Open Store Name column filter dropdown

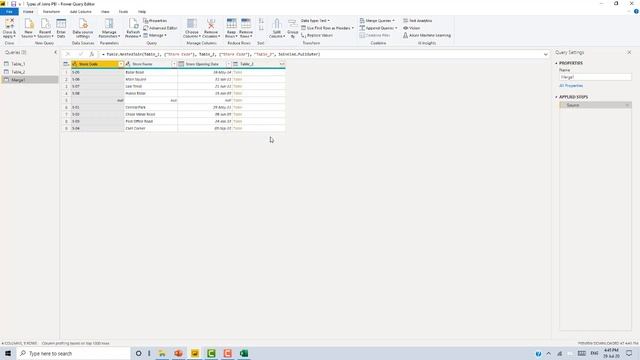pyautogui.click(x=174, y=64)
